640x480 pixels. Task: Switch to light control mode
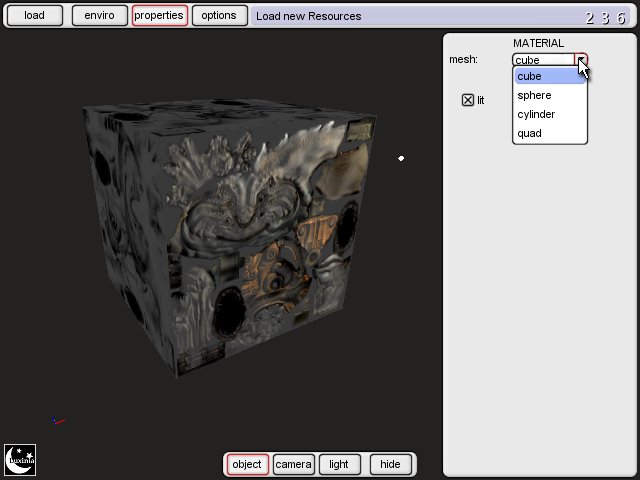339,464
